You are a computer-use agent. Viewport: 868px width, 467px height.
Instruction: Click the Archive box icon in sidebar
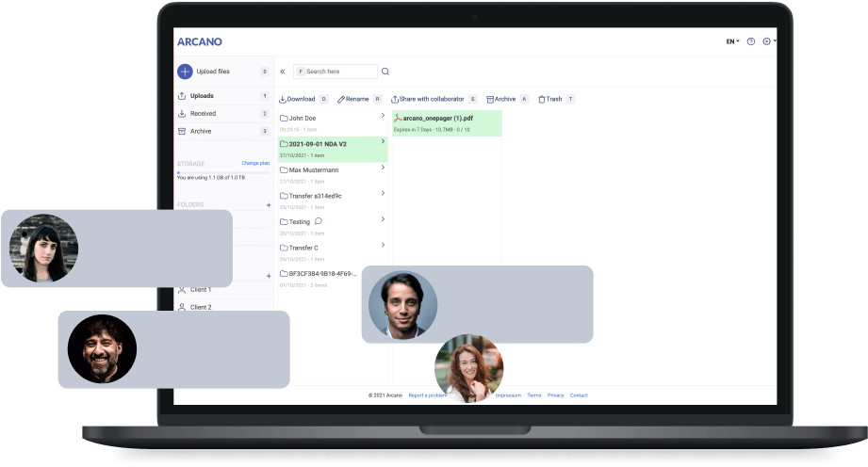tap(182, 131)
